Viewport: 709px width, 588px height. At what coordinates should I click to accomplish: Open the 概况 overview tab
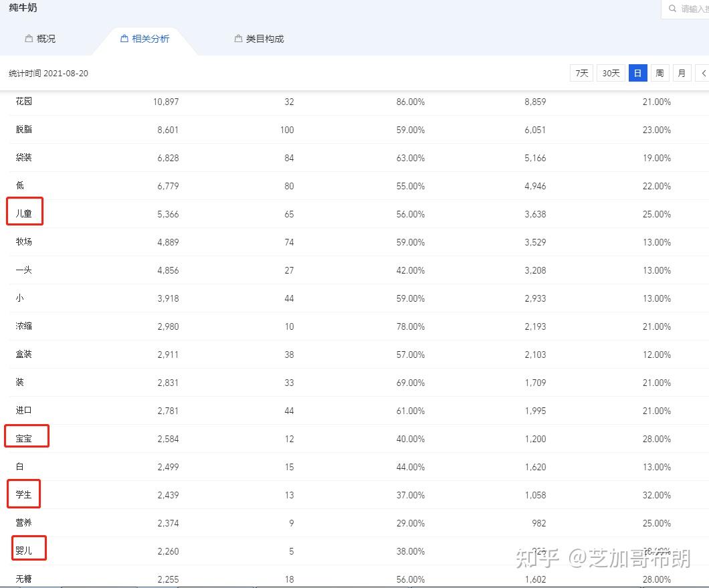coord(40,39)
